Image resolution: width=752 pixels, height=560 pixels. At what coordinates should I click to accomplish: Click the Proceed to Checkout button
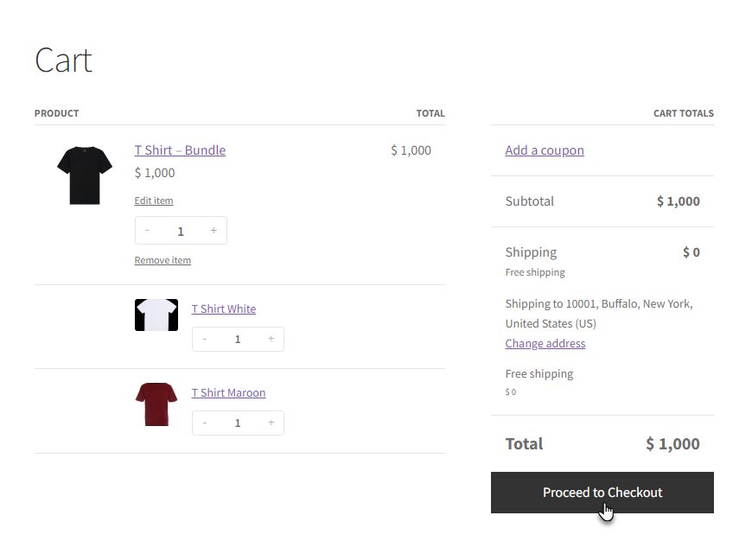(x=602, y=493)
